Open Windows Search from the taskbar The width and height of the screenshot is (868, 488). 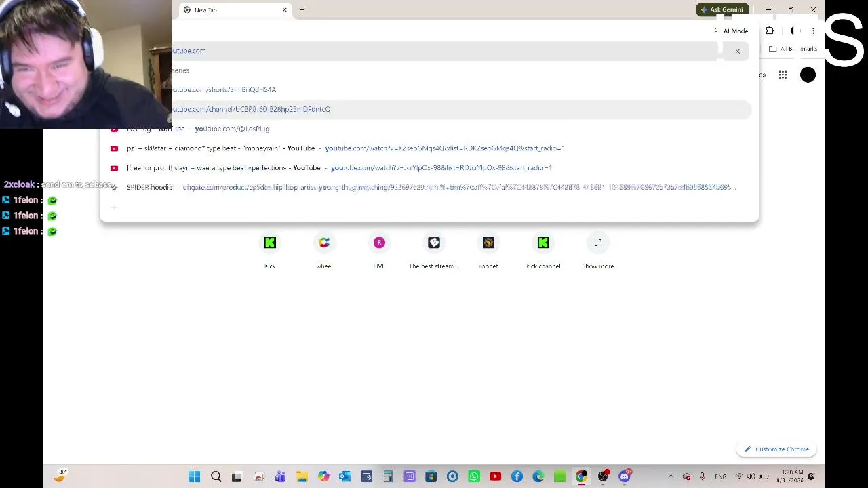[216, 476]
